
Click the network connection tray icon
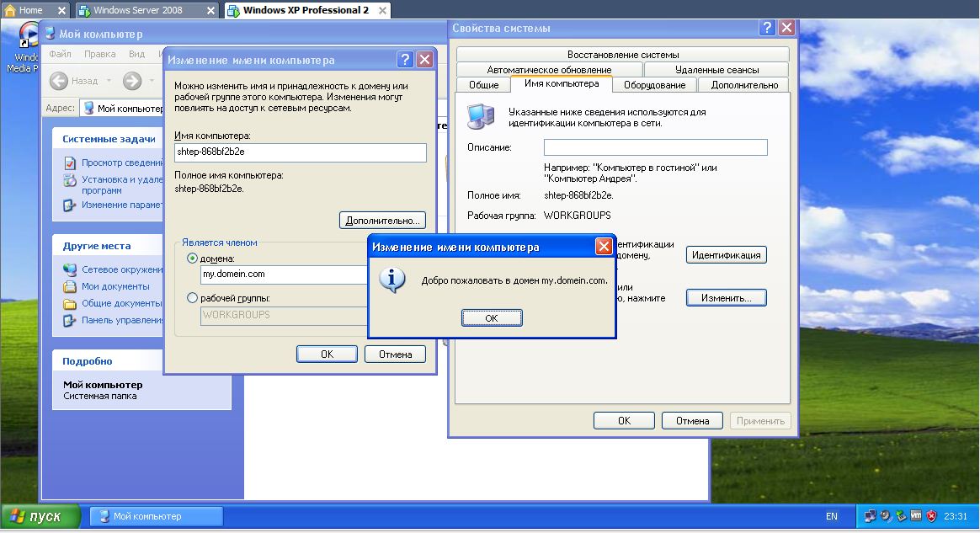[870, 516]
